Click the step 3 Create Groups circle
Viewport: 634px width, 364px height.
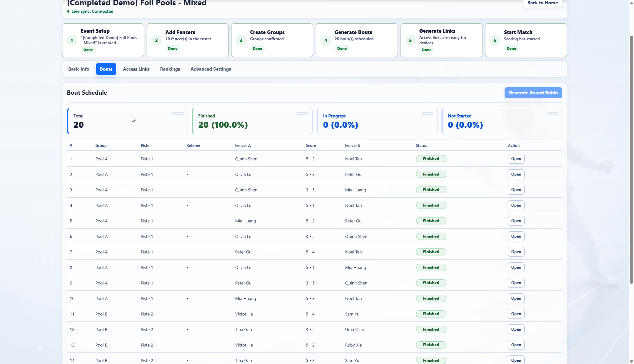click(x=241, y=40)
